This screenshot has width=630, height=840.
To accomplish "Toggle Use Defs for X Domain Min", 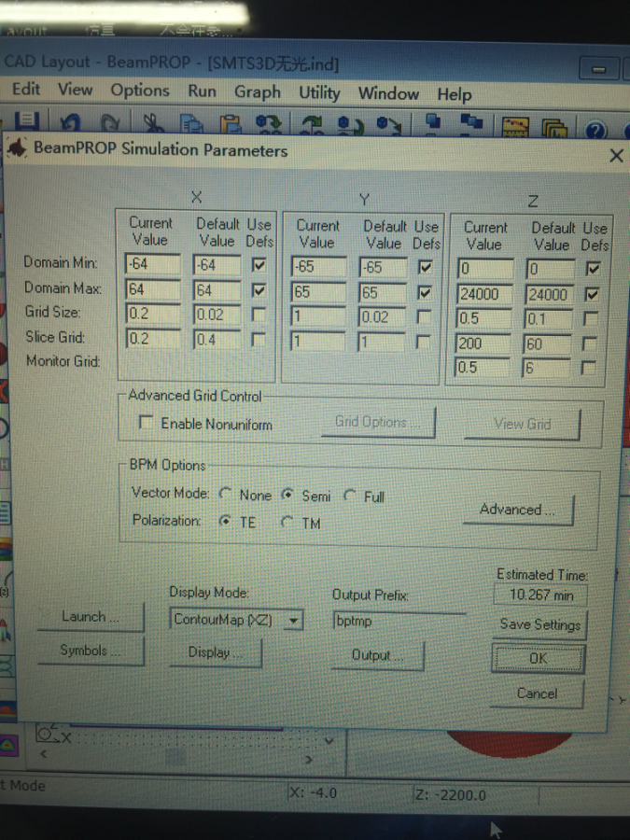I will coord(259,265).
